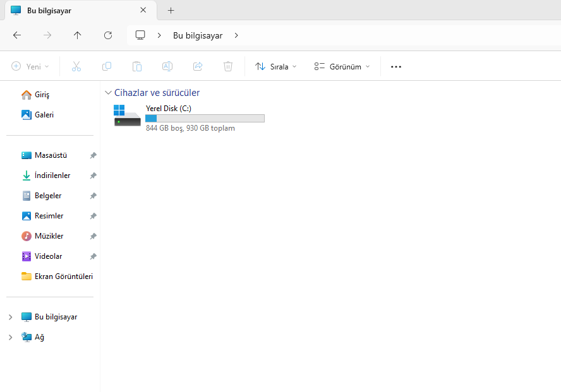Click the Cut scissors icon in toolbar

click(76, 66)
